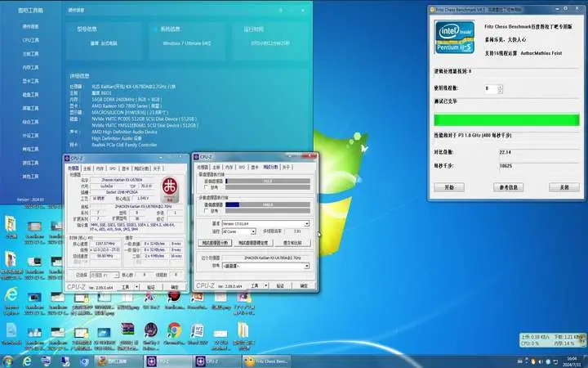Screen dimensions: 588x368
Task: Launch Internet Explorer from the taskbar
Action: coord(27,361)
